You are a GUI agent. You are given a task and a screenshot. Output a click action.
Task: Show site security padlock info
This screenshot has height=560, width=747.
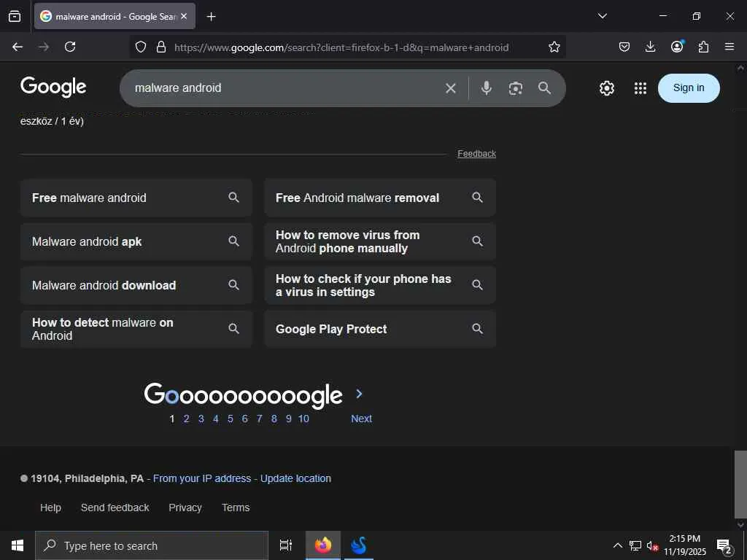coord(161,47)
